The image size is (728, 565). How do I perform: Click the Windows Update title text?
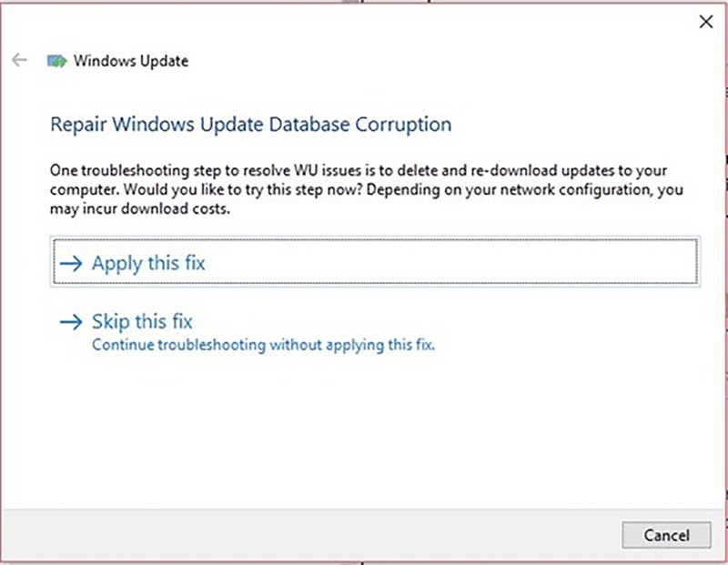131,61
